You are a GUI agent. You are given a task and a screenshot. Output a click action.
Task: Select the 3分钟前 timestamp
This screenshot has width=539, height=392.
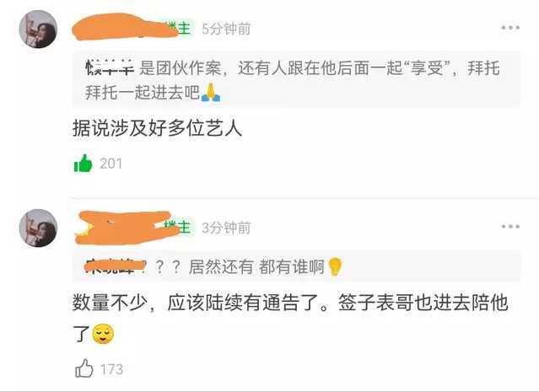click(226, 228)
